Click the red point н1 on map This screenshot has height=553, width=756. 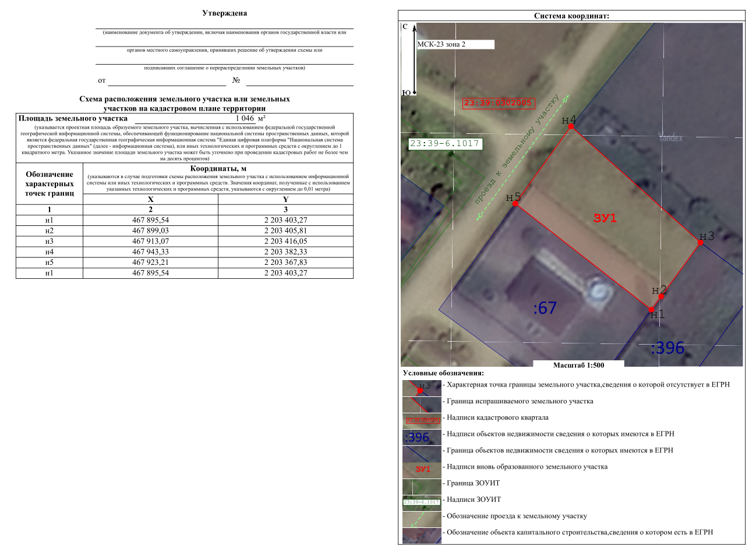tap(651, 310)
